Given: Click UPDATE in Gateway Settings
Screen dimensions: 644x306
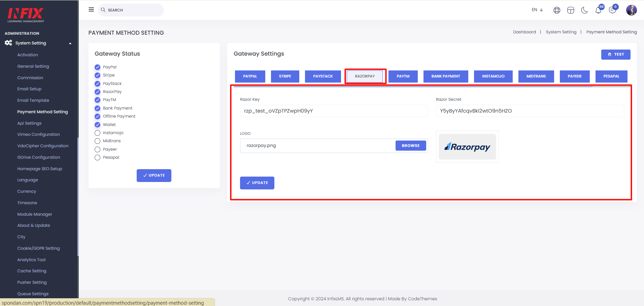Looking at the screenshot, I should coord(257,183).
